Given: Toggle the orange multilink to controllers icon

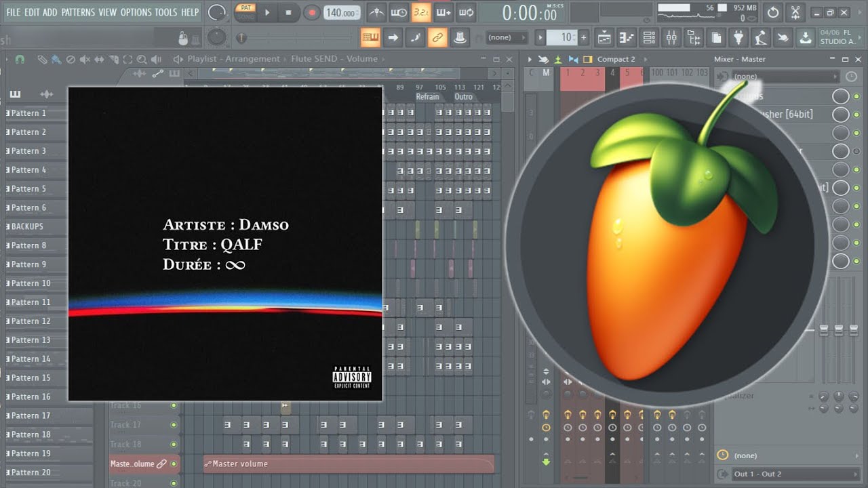Looking at the screenshot, I should pos(437,37).
